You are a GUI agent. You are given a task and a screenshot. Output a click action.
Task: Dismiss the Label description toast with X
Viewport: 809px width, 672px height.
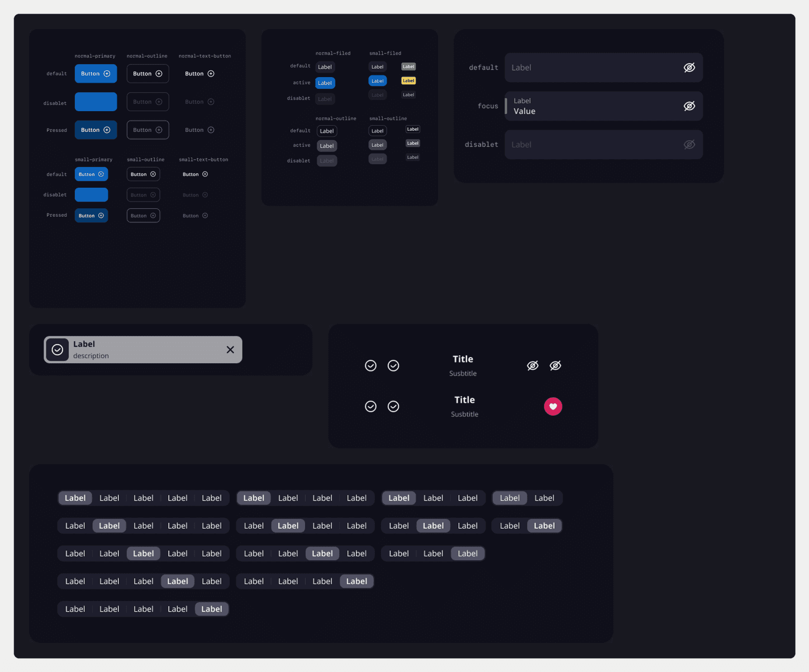(230, 350)
